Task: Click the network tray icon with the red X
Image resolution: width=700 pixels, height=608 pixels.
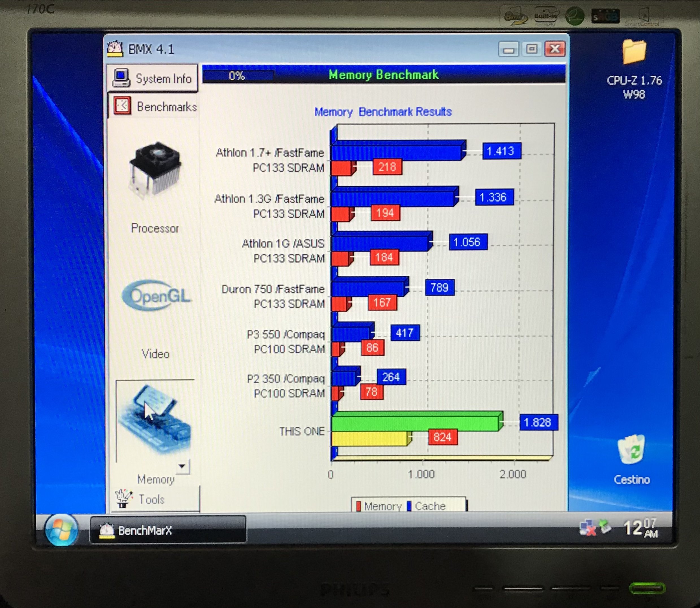Action: tap(587, 528)
